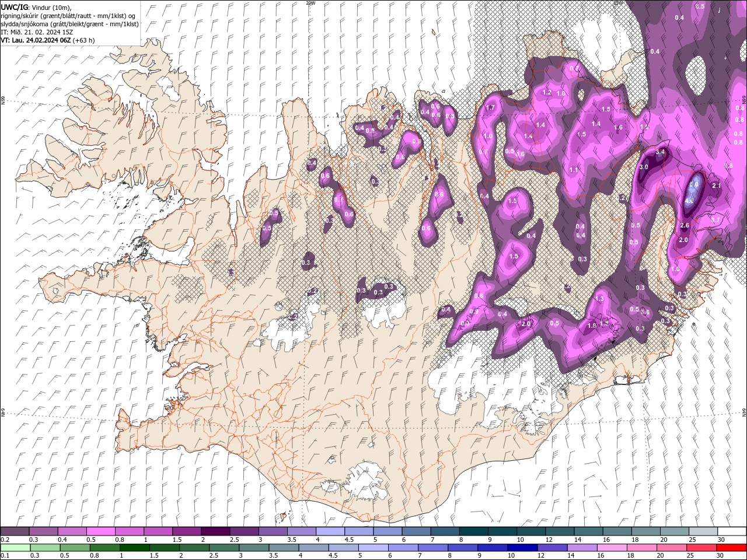Select the rain legend swatch starting at 0.5
The width and height of the screenshot is (747, 560).
75,548
